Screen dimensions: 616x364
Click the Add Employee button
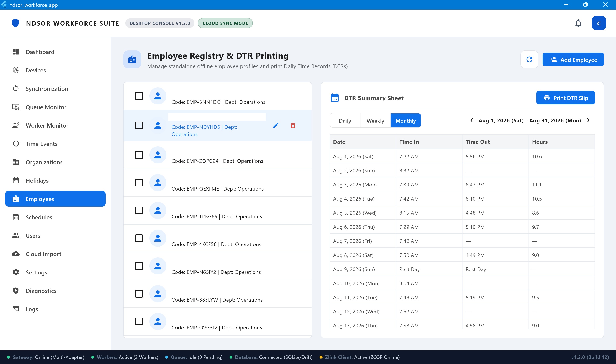(573, 60)
